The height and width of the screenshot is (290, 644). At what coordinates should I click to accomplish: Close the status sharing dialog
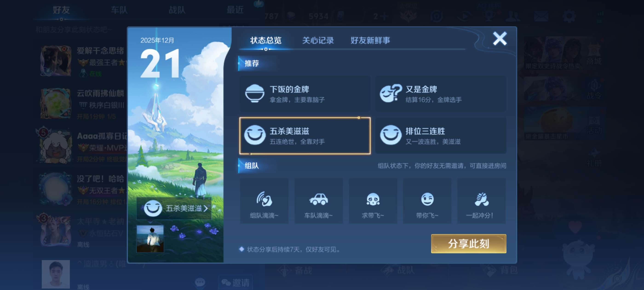point(500,38)
